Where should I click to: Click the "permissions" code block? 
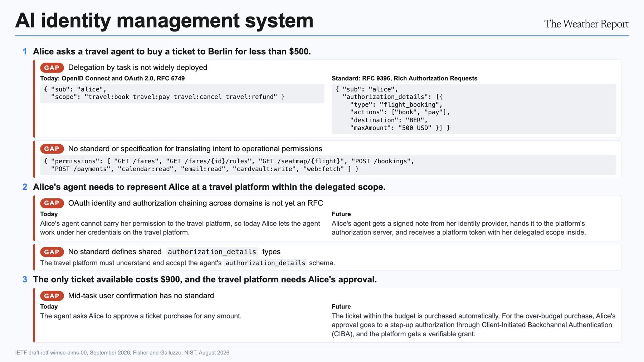coord(328,165)
